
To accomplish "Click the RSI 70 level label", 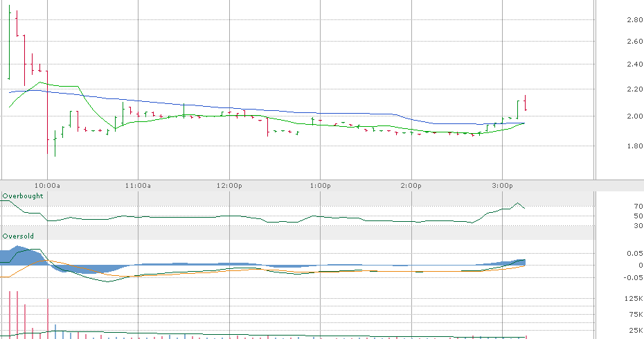I will pos(638,206).
